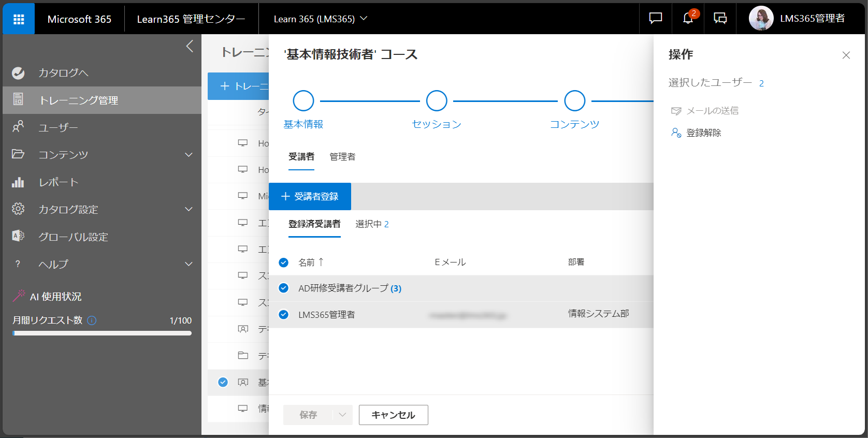Click the 保存 button

pos(308,415)
